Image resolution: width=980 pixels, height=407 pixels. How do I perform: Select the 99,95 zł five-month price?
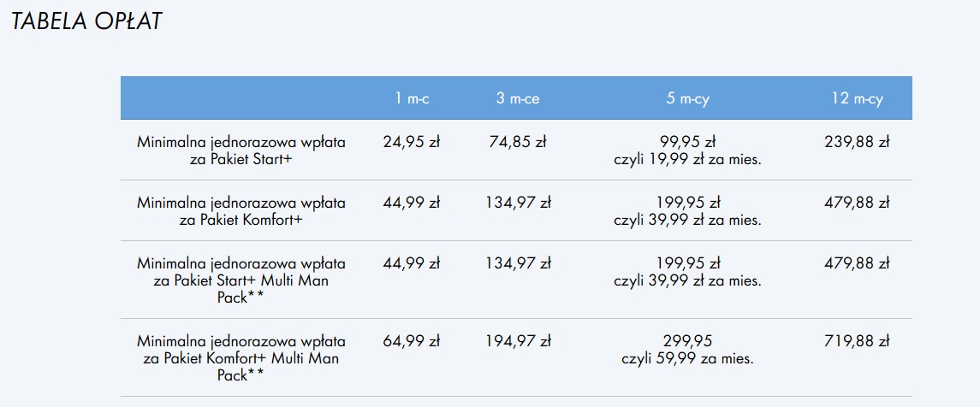[688, 141]
